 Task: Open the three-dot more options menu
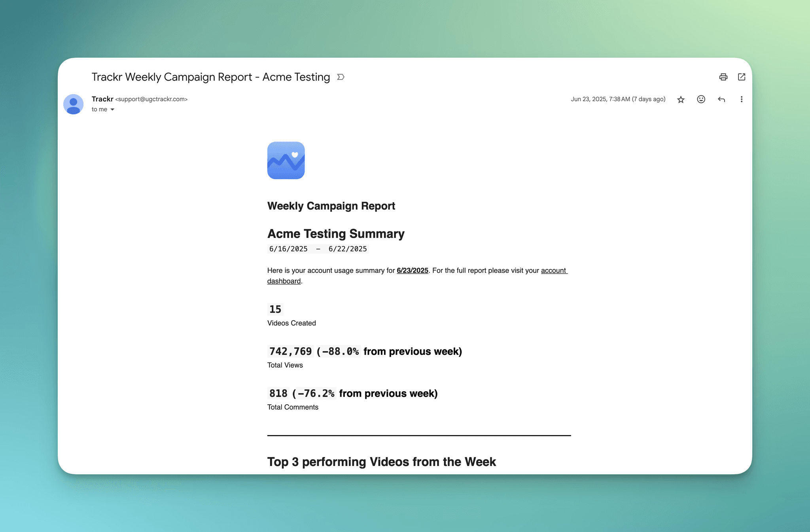coord(741,100)
